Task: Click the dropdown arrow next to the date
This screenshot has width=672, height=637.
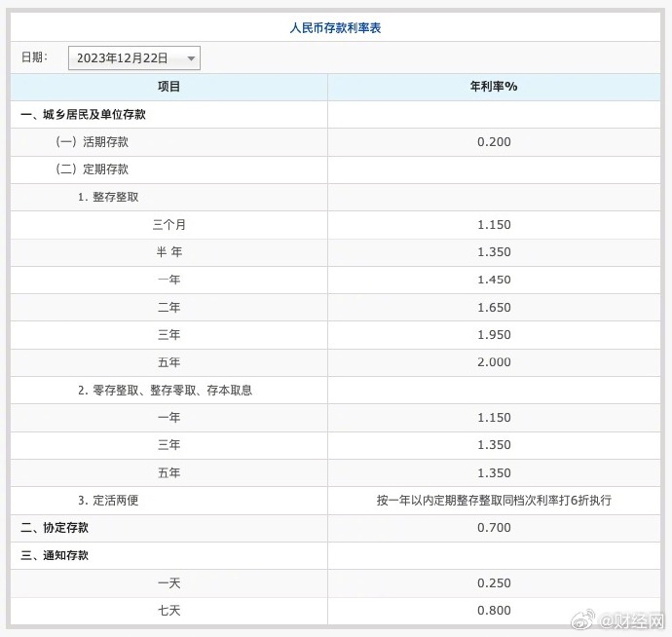Action: click(x=191, y=58)
